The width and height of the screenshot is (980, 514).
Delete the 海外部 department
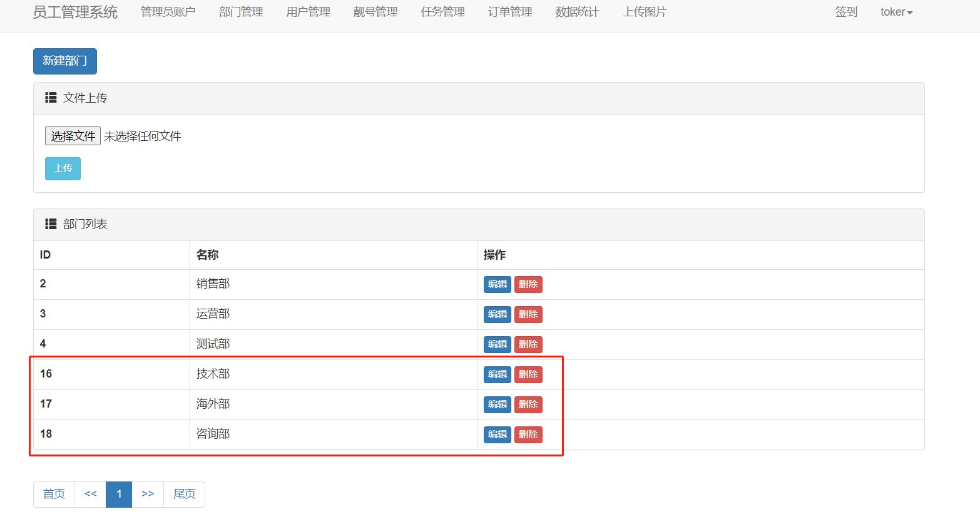tap(528, 404)
